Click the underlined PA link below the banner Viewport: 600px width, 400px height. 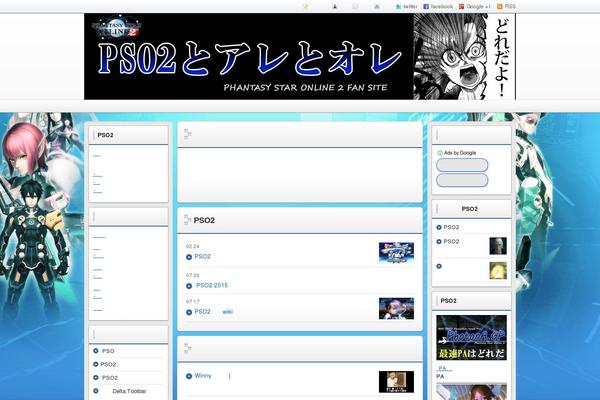(x=443, y=368)
